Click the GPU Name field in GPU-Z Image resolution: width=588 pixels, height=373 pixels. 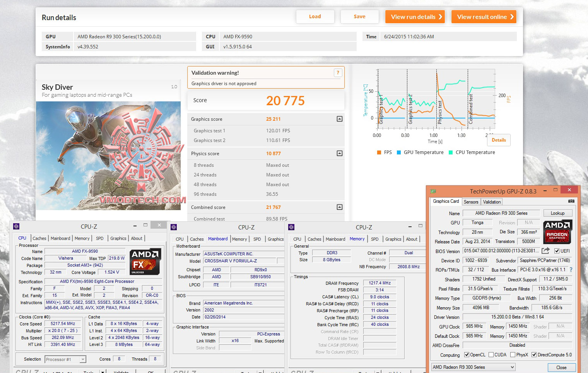click(501, 213)
